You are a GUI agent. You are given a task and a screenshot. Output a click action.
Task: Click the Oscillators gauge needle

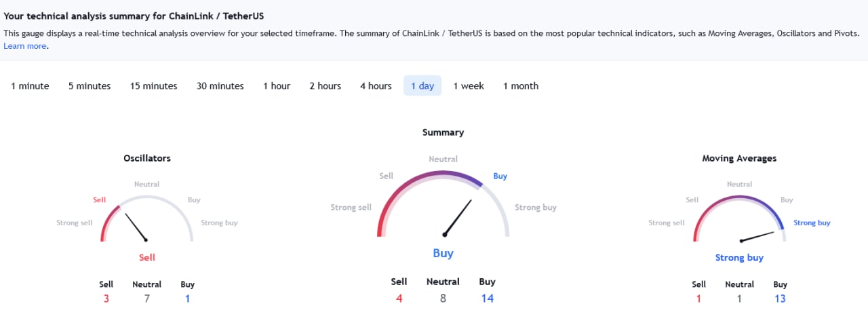click(136, 225)
